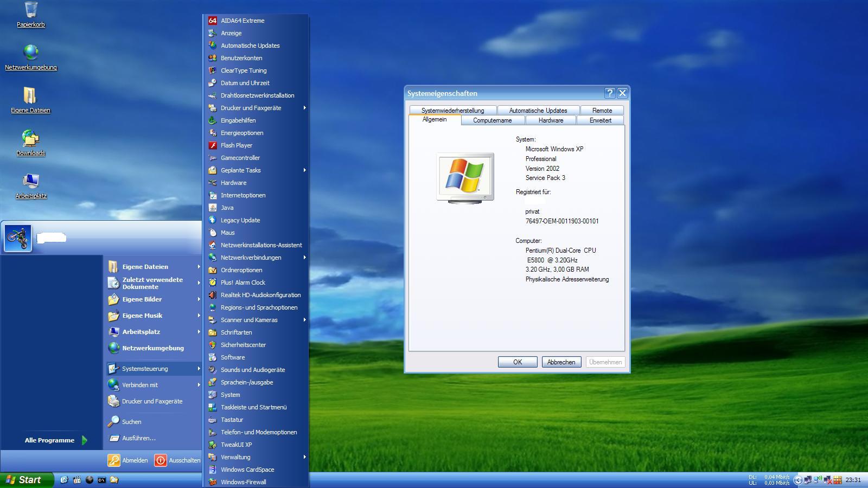
Task: Click the red Ausschalten power icon
Action: click(x=161, y=460)
